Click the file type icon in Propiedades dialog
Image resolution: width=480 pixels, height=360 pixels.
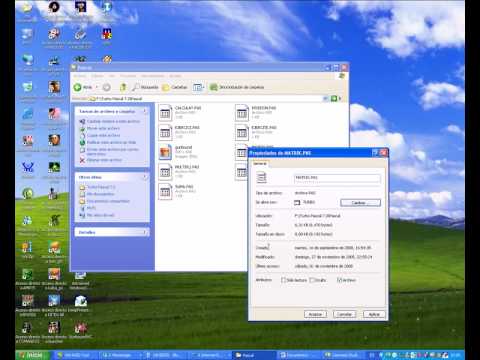pyautogui.click(x=262, y=178)
